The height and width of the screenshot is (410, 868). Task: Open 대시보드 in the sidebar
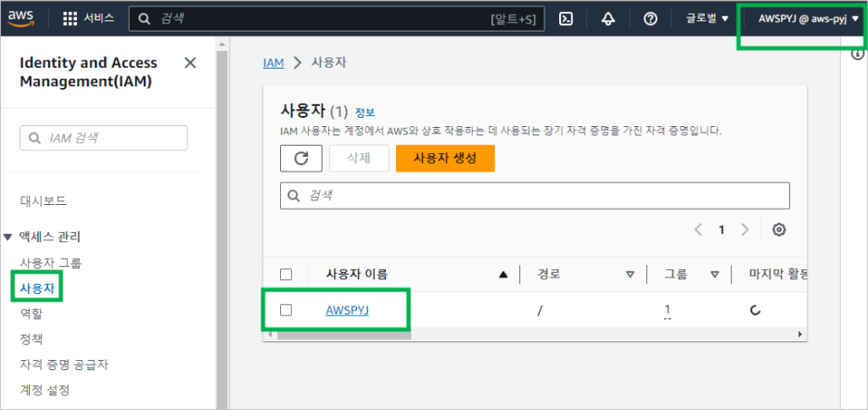[44, 200]
